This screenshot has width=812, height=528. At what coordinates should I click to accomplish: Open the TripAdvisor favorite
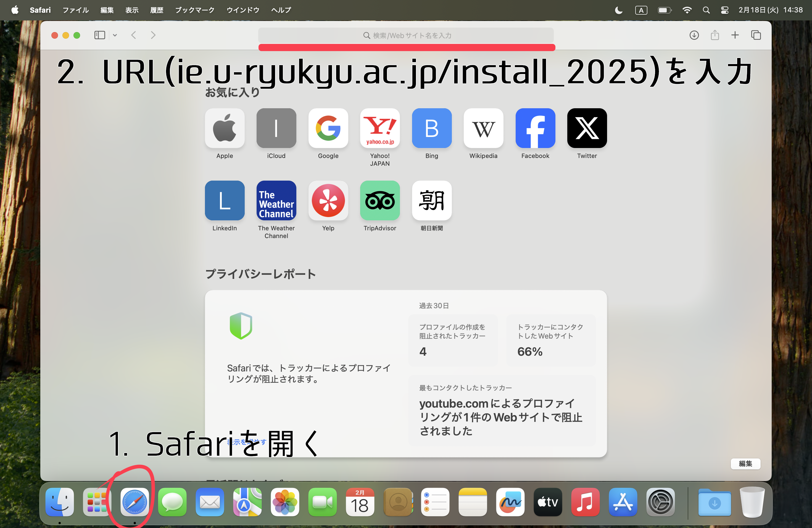[x=380, y=200]
